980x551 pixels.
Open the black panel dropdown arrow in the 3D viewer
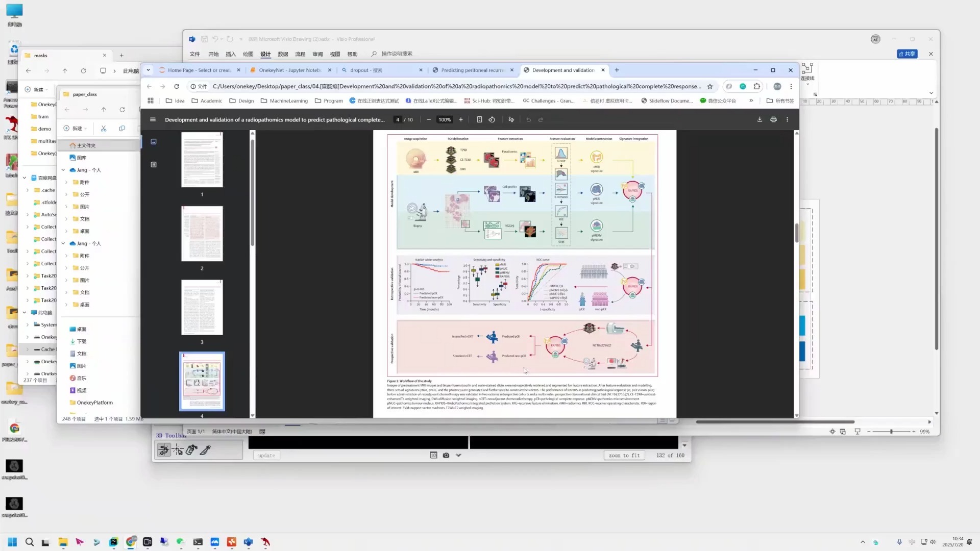(x=684, y=445)
